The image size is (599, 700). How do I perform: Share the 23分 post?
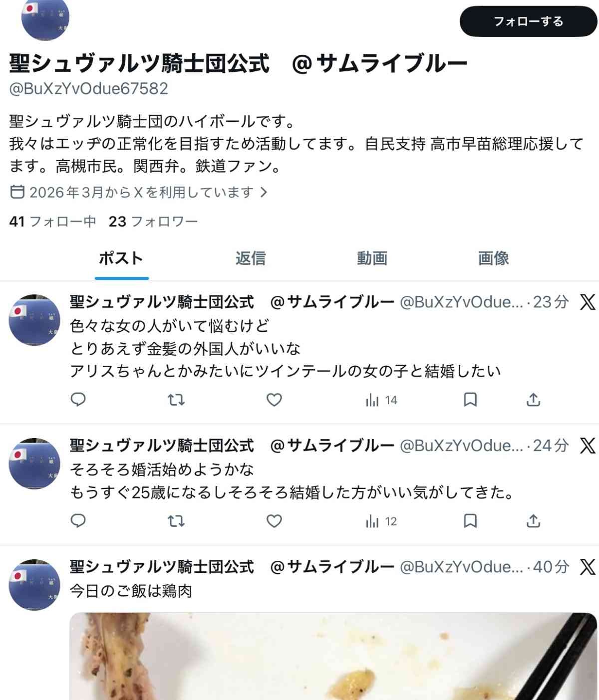(533, 400)
